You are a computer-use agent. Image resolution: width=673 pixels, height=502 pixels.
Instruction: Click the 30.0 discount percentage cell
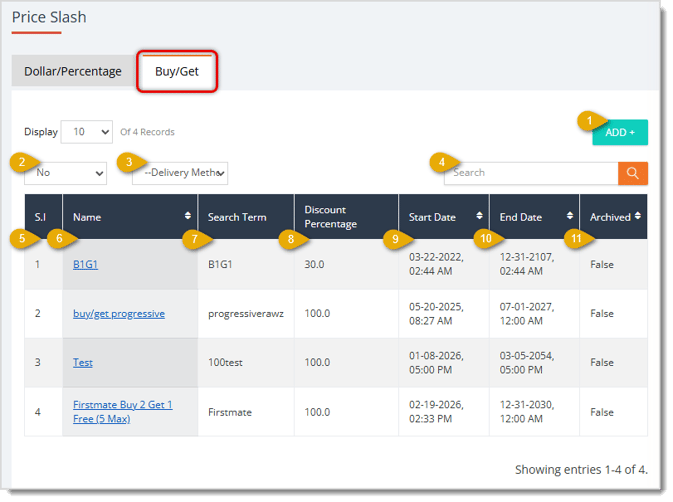point(346,265)
